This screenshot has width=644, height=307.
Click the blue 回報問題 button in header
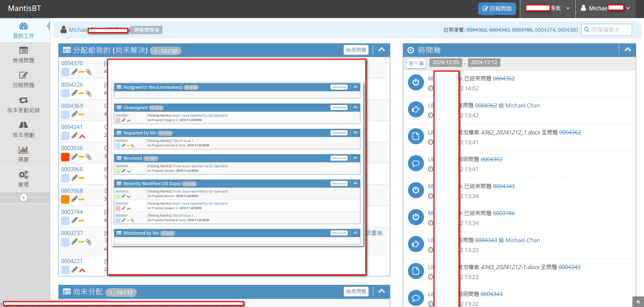[497, 9]
